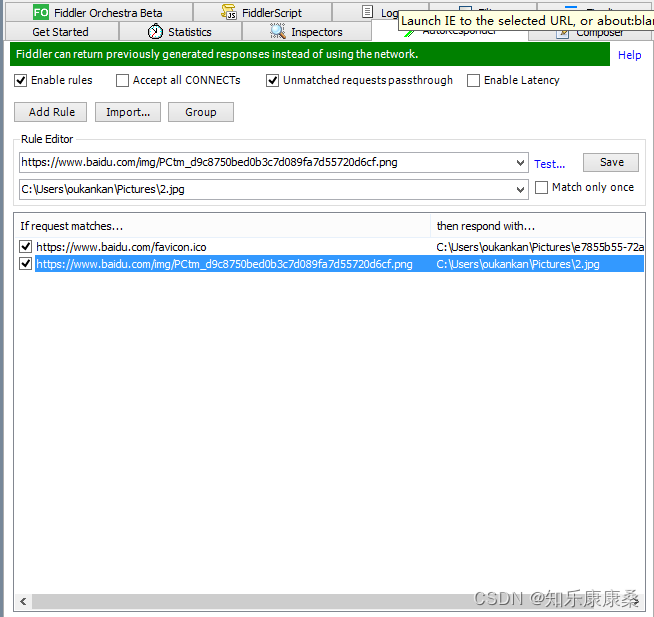Click the horizontal scrollbar left arrow
Screen dimensions: 654x617
[23, 601]
